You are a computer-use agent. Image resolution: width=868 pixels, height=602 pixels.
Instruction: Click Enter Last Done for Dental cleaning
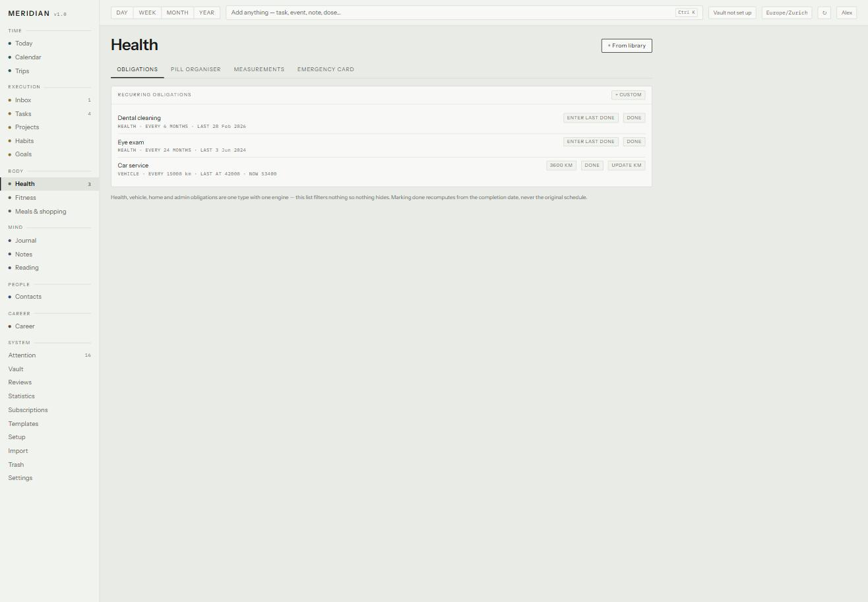(x=591, y=118)
